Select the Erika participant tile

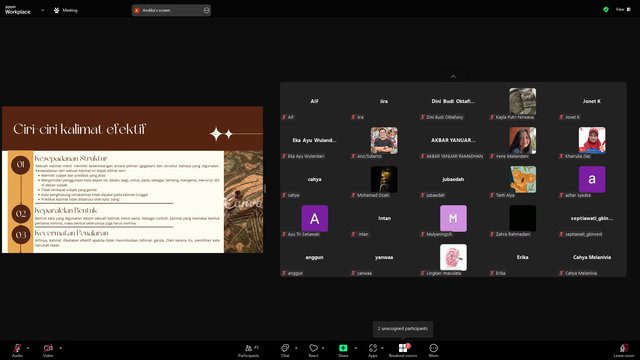[522, 258]
